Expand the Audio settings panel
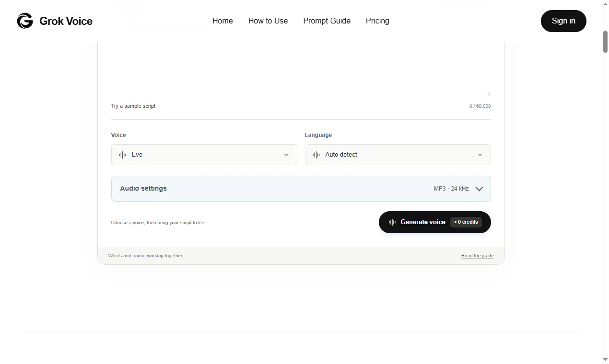The height and width of the screenshot is (364, 609). coord(301,189)
